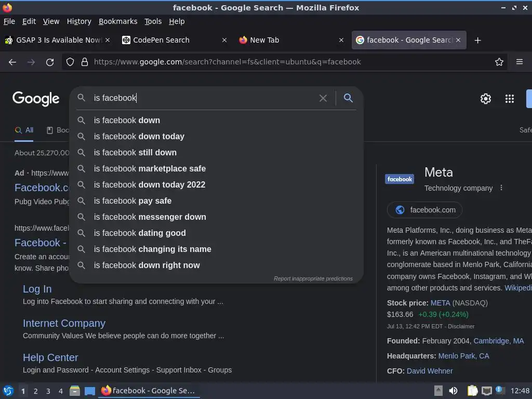Click the Google logo

(x=36, y=99)
